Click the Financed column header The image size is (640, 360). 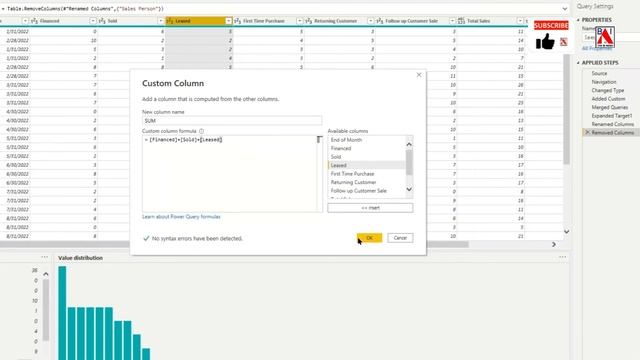[64, 21]
